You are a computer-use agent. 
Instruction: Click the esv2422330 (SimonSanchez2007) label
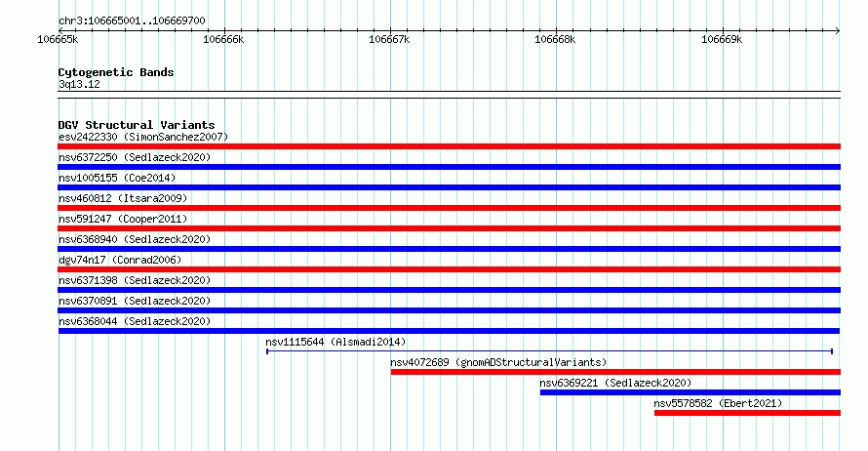[143, 137]
